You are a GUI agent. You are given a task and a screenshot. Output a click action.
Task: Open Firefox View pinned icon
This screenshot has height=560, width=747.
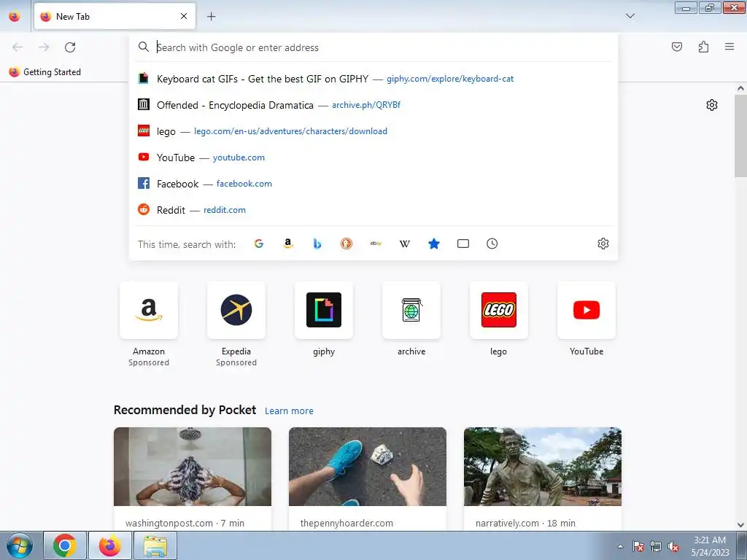pyautogui.click(x=15, y=16)
